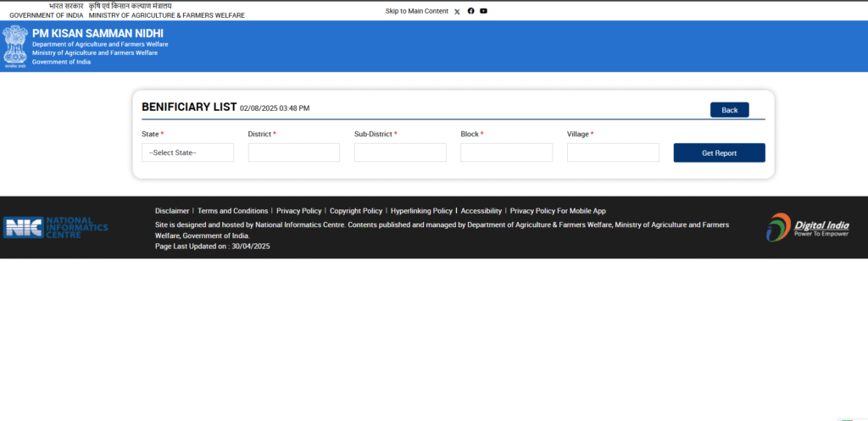Open the Facebook icon in header

(x=470, y=11)
